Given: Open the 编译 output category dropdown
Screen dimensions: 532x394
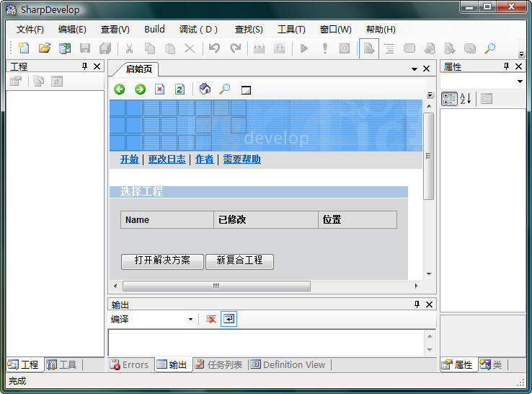Looking at the screenshot, I should [190, 319].
